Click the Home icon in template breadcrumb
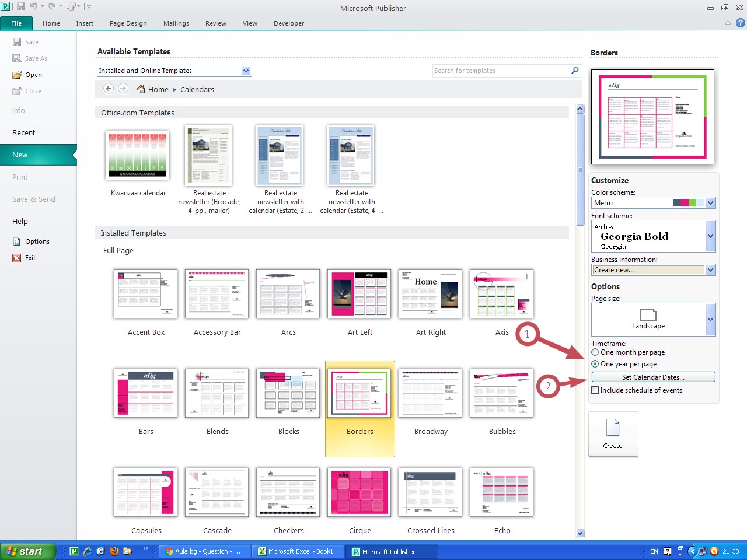Screen dimensions: 747x560 click(x=141, y=89)
